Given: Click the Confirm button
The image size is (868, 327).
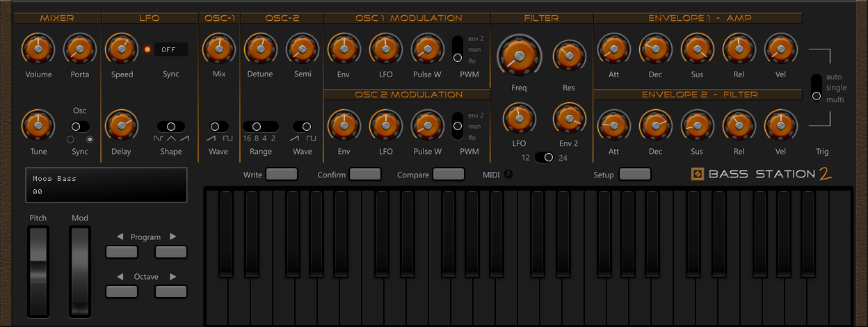Looking at the screenshot, I should click(365, 174).
